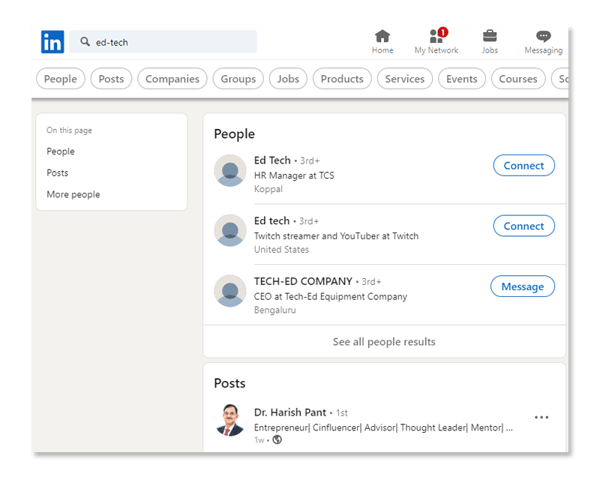Click avatar of TECH-ED COMPANY
The width and height of the screenshot is (600, 477).
click(230, 291)
